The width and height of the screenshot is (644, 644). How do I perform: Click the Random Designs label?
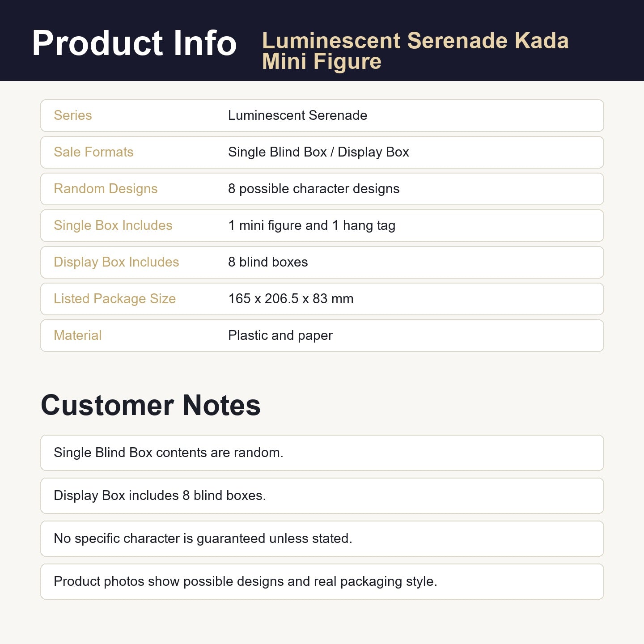pyautogui.click(x=106, y=189)
